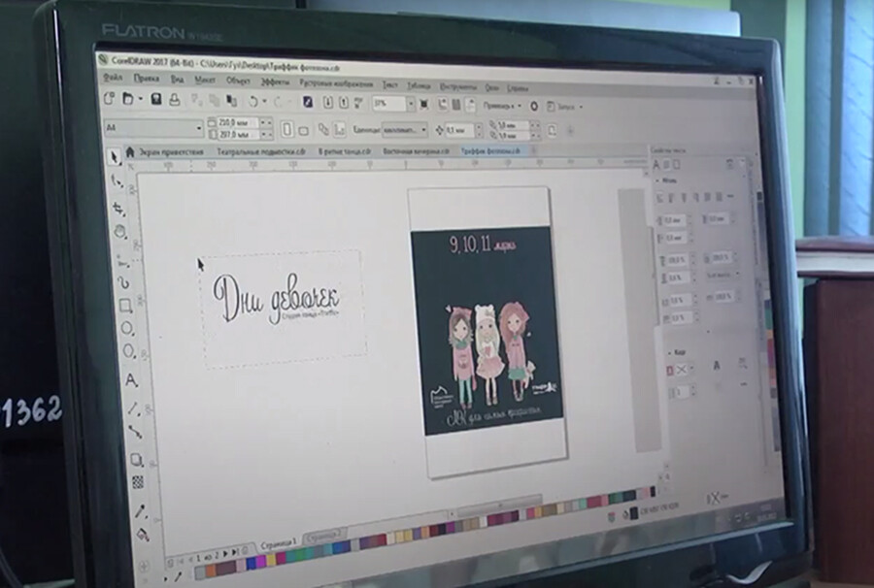Image resolution: width=874 pixels, height=588 pixels.
Task: Click the page height field 297,0 мм
Action: click(x=238, y=134)
